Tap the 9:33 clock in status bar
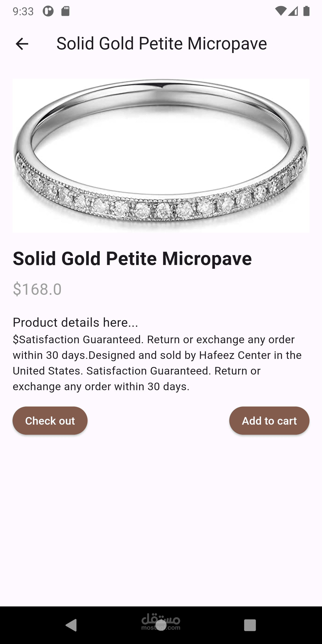The width and height of the screenshot is (322, 644). [23, 11]
